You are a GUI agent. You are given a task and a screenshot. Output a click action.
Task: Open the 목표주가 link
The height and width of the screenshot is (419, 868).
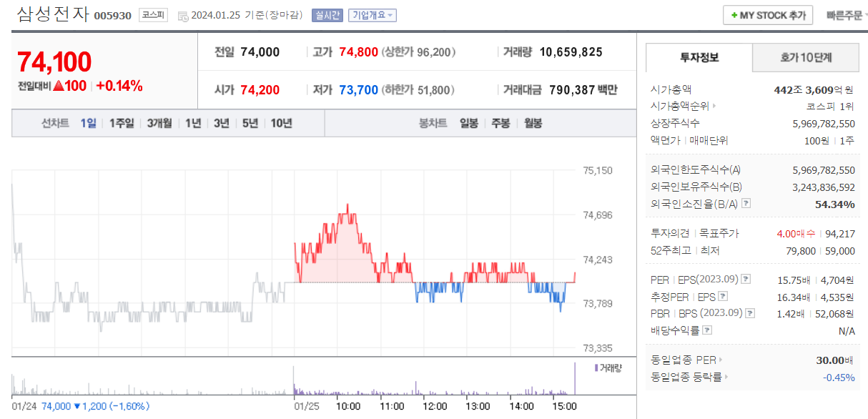tap(719, 233)
